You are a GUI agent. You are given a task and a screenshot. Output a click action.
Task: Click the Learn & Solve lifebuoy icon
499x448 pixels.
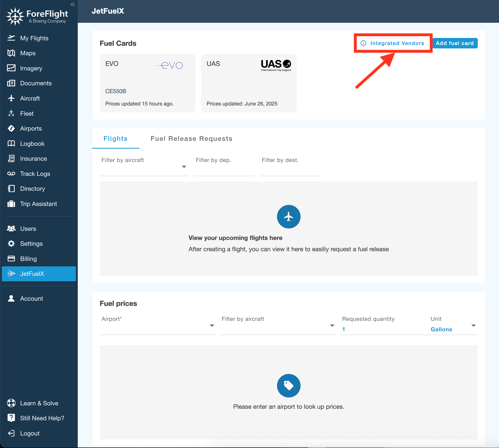(x=11, y=403)
